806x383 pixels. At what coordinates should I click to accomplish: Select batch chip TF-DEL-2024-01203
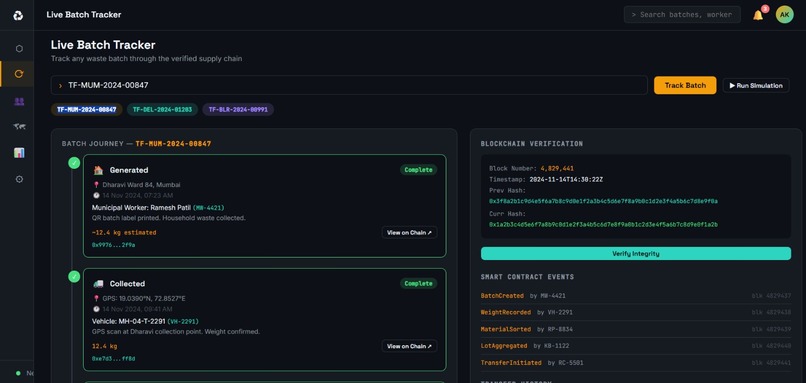pyautogui.click(x=162, y=110)
